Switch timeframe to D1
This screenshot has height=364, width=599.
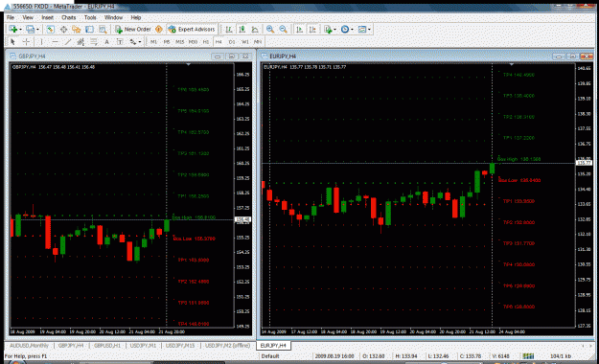[x=232, y=41]
